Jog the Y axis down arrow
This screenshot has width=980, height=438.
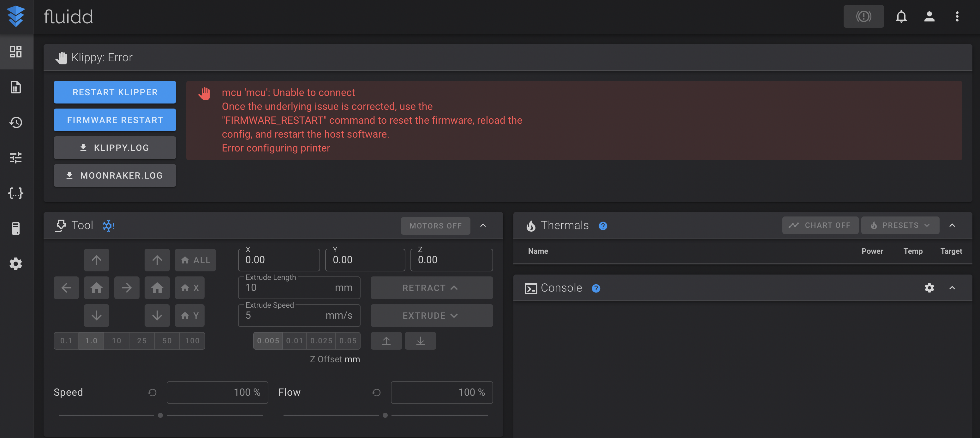tap(97, 316)
